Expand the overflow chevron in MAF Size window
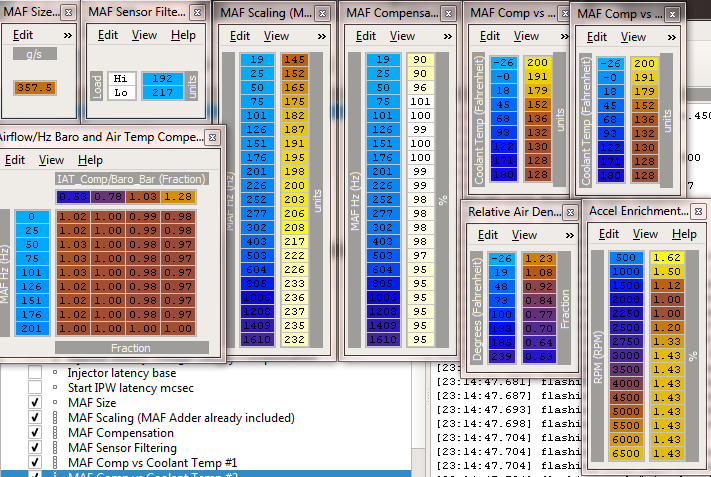Viewport: 711px width, 477px height. (x=68, y=35)
